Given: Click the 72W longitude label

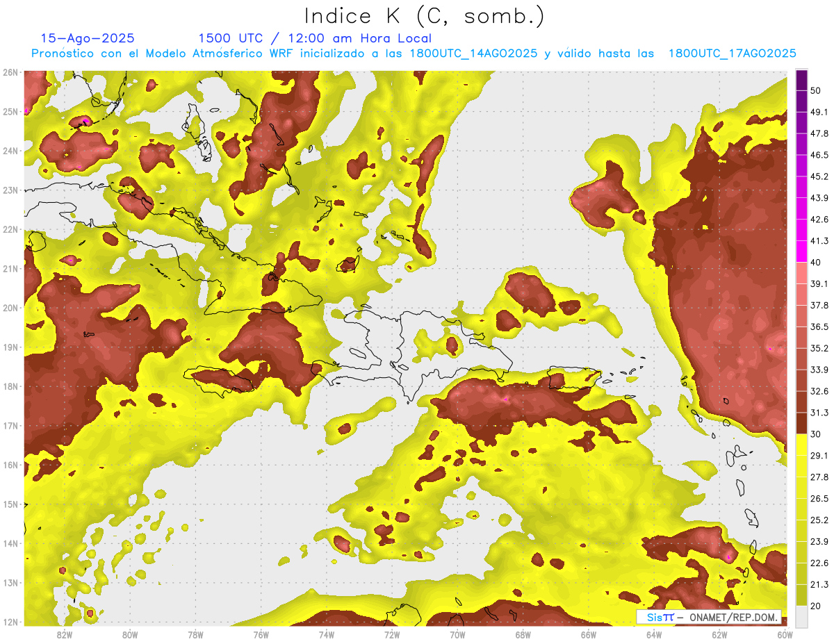Looking at the screenshot, I should point(392,634).
